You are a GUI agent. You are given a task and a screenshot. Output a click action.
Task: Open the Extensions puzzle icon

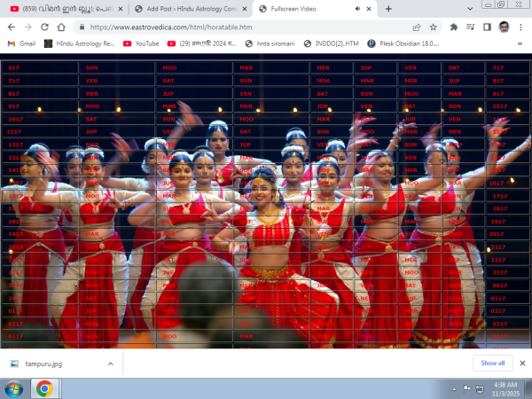click(x=455, y=27)
